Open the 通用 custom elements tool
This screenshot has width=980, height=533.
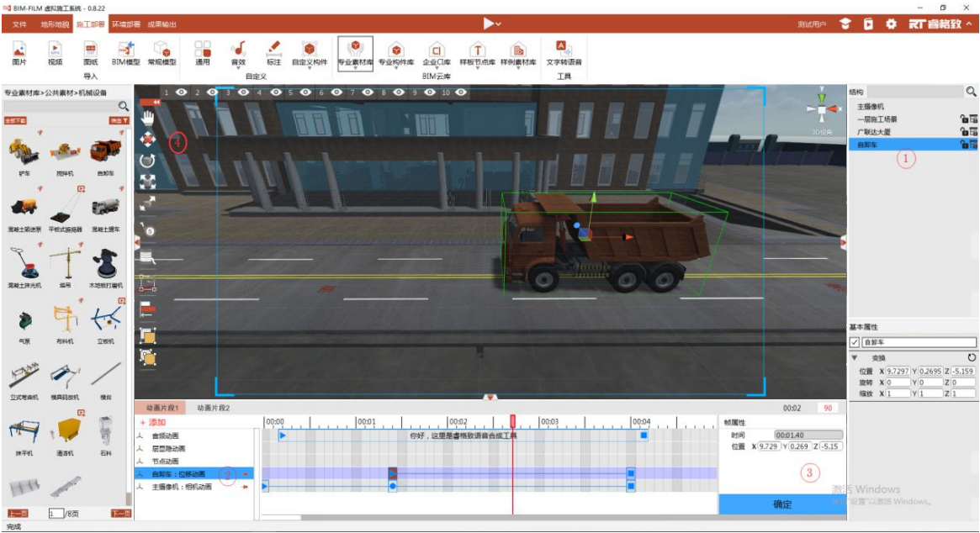coord(203,53)
